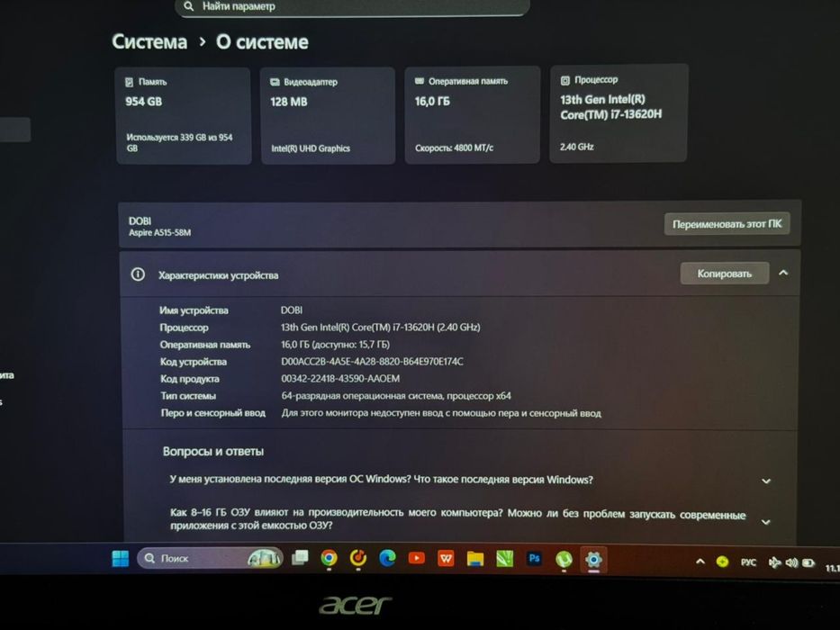
Task: Click Переименовать этот ПК button
Action: (727, 224)
